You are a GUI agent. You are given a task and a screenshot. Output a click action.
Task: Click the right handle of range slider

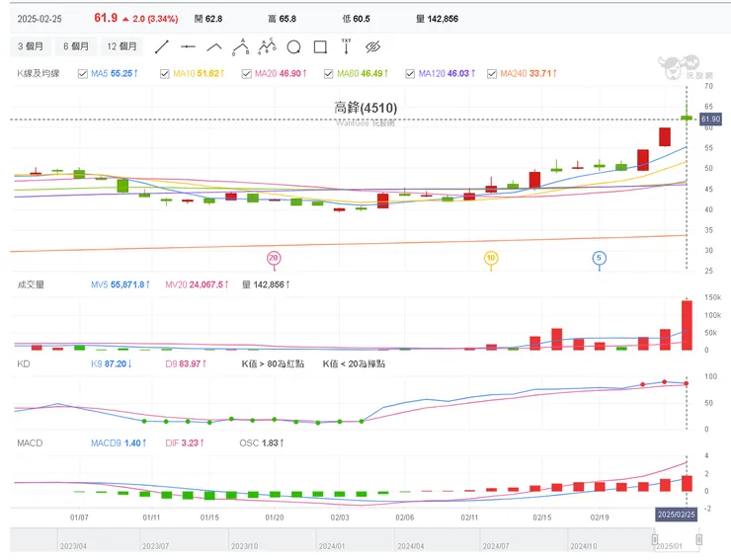(698, 539)
